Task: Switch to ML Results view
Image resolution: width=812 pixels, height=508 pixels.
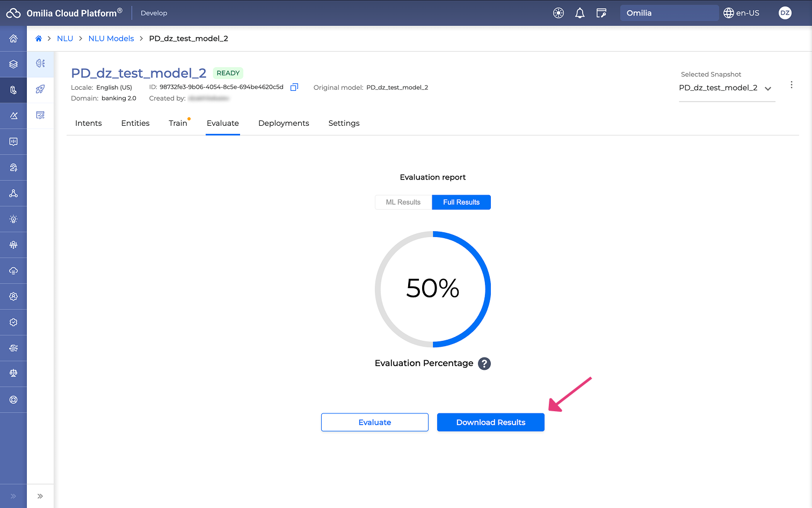Action: [x=403, y=202]
